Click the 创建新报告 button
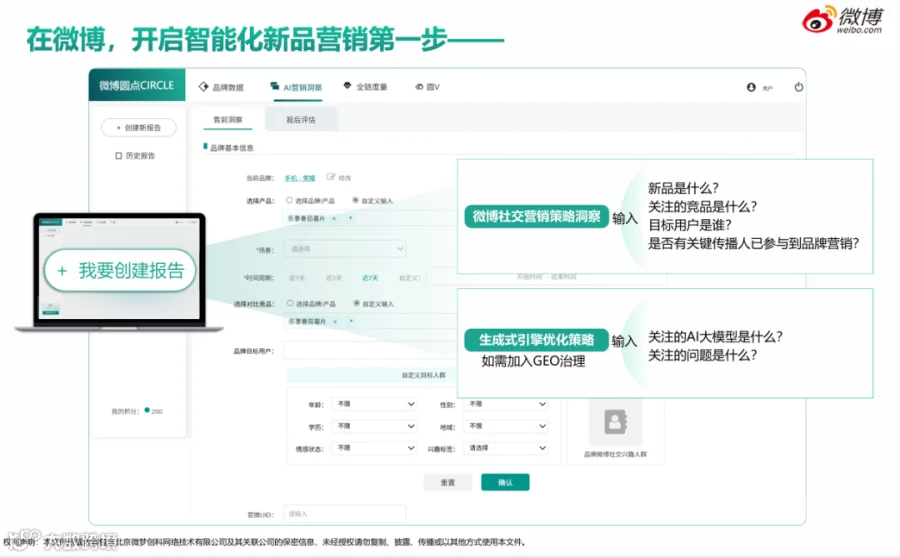Image resolution: width=900 pixels, height=558 pixels. [139, 127]
